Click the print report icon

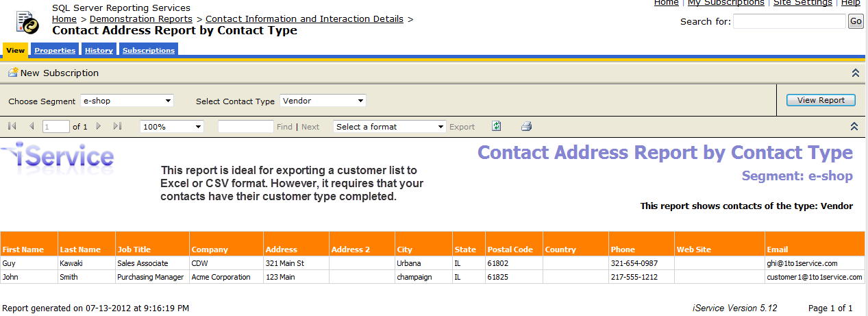(526, 126)
